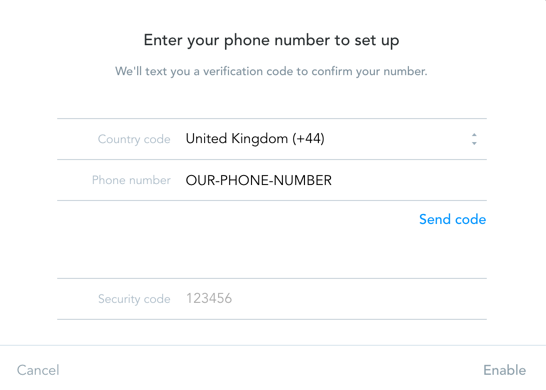Click the verification code description text

[x=271, y=71]
